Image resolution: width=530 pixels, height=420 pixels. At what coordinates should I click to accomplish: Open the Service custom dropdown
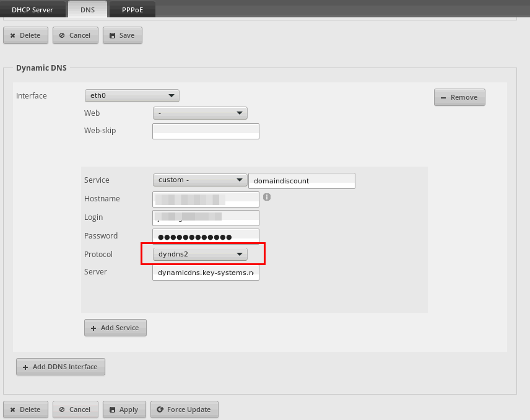click(200, 180)
